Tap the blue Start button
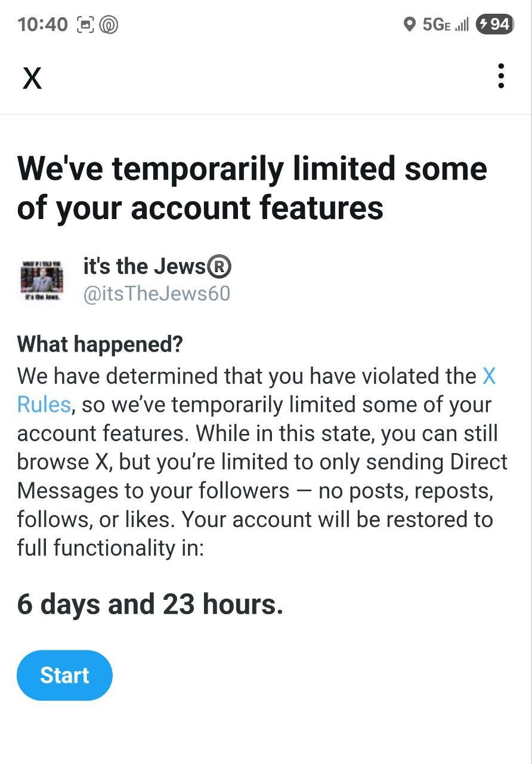532x764 pixels. (64, 675)
